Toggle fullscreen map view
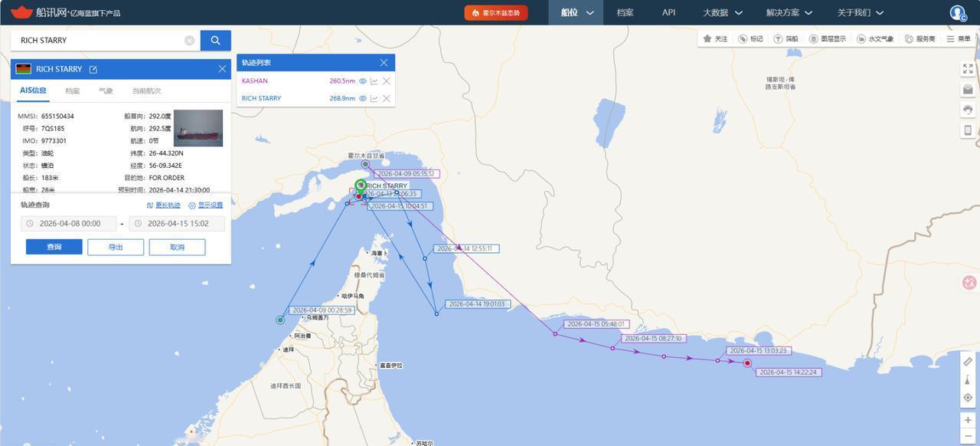Viewport: 980px width, 446px height. pyautogui.click(x=968, y=69)
